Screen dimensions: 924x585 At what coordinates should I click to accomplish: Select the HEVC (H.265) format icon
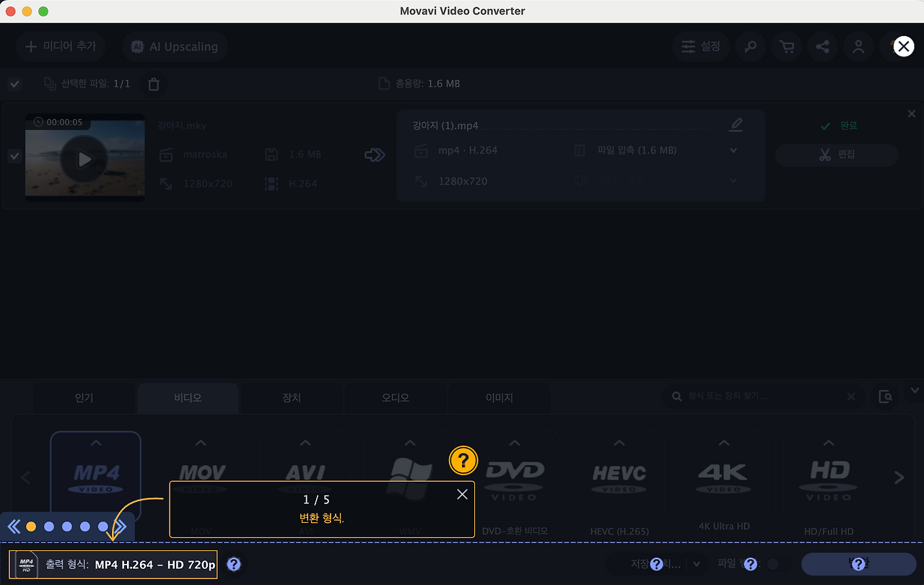point(619,477)
